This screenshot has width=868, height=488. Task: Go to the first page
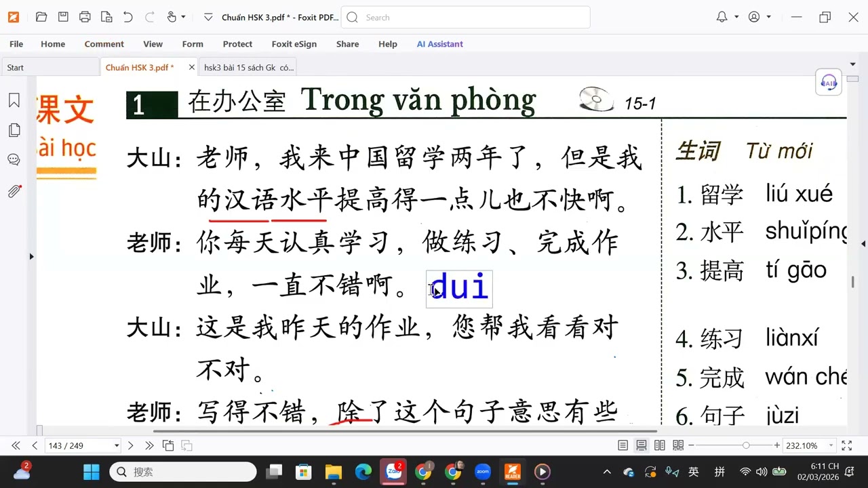15,445
